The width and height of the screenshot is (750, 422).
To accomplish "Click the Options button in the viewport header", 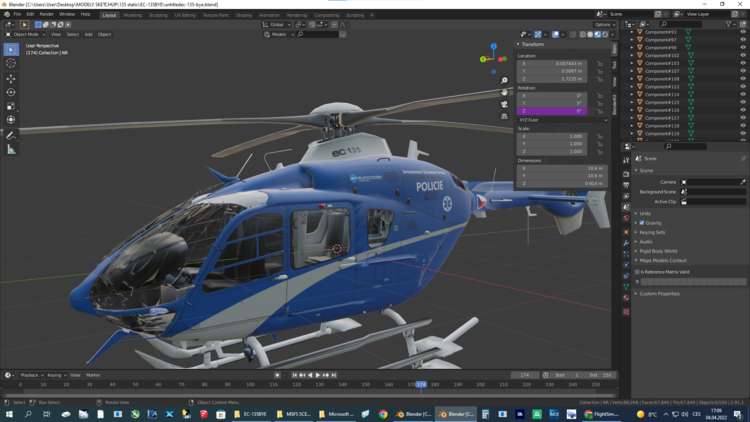I will (603, 25).
